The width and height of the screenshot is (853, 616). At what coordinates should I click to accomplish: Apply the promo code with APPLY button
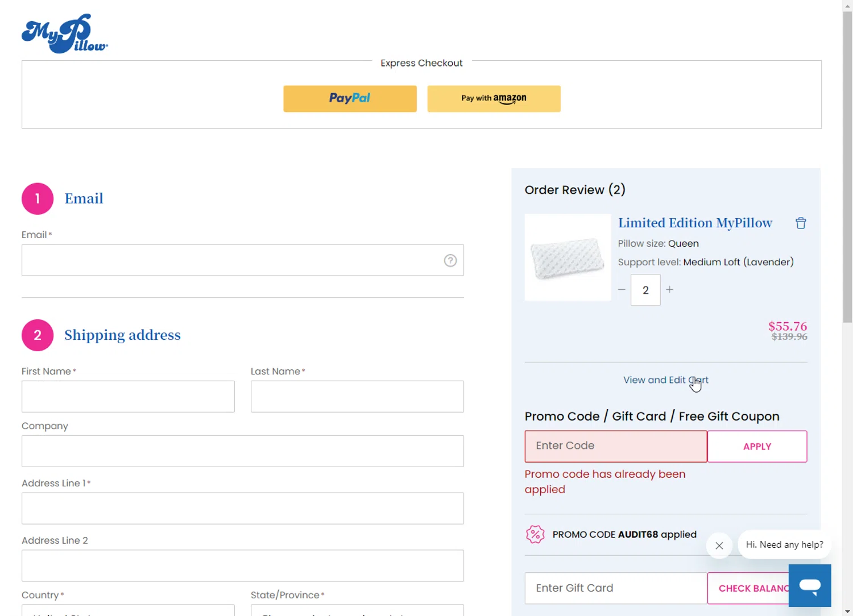tap(757, 446)
